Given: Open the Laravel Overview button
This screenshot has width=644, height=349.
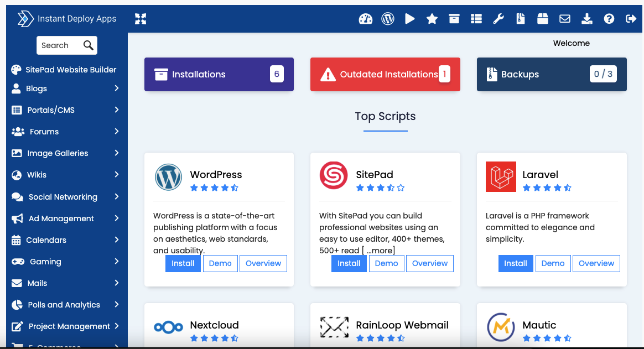Looking at the screenshot, I should (x=596, y=264).
